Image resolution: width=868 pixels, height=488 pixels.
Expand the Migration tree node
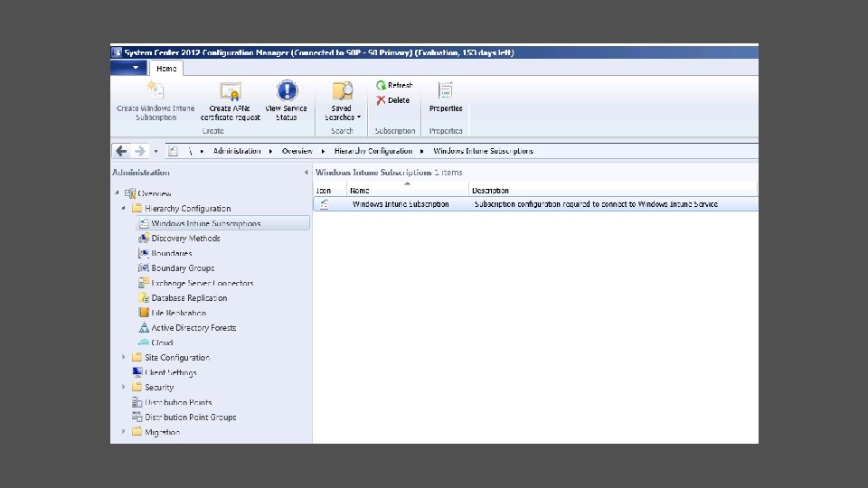(124, 432)
